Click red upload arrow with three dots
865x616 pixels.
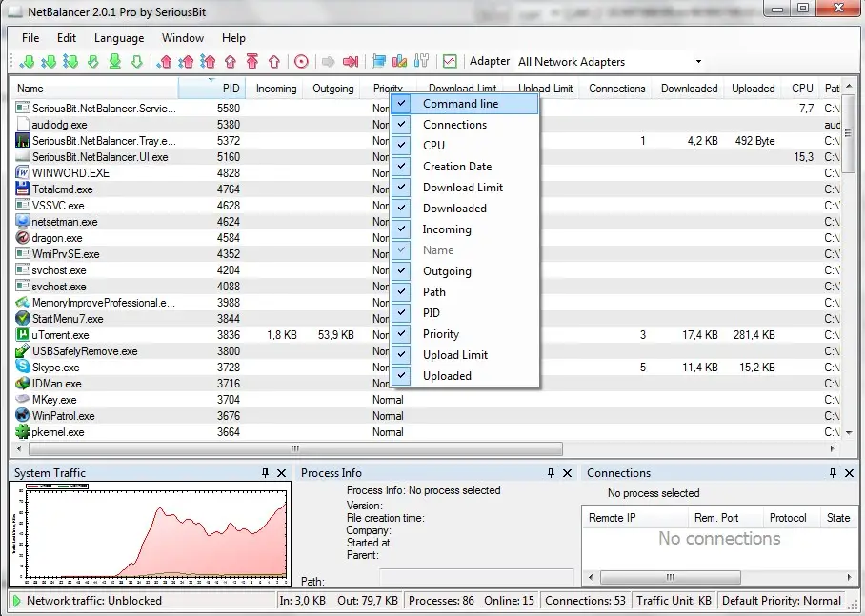pyautogui.click(x=208, y=61)
